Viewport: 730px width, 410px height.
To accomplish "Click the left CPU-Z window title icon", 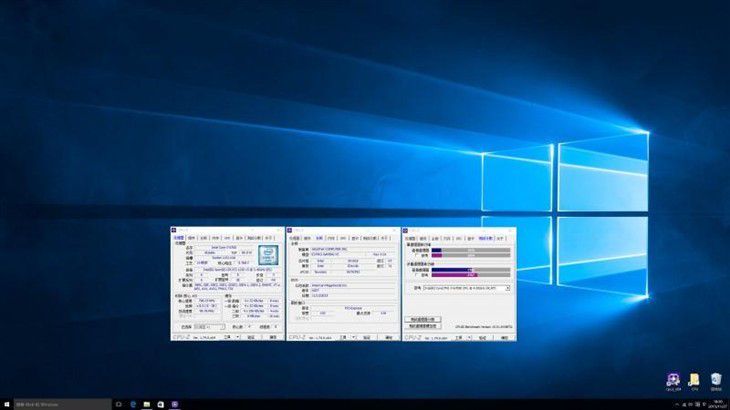I will click(x=173, y=230).
